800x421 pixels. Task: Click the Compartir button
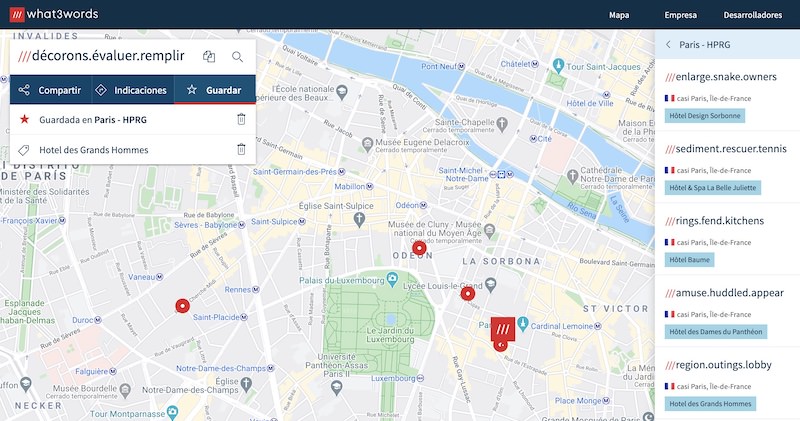click(x=51, y=90)
